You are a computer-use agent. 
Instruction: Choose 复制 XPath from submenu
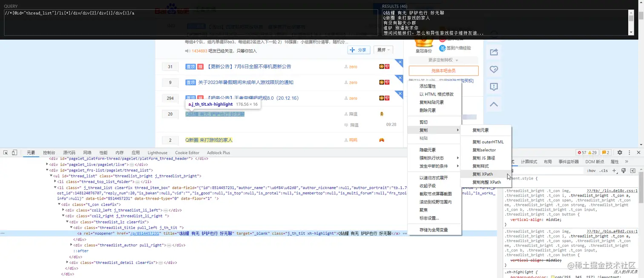point(486,174)
